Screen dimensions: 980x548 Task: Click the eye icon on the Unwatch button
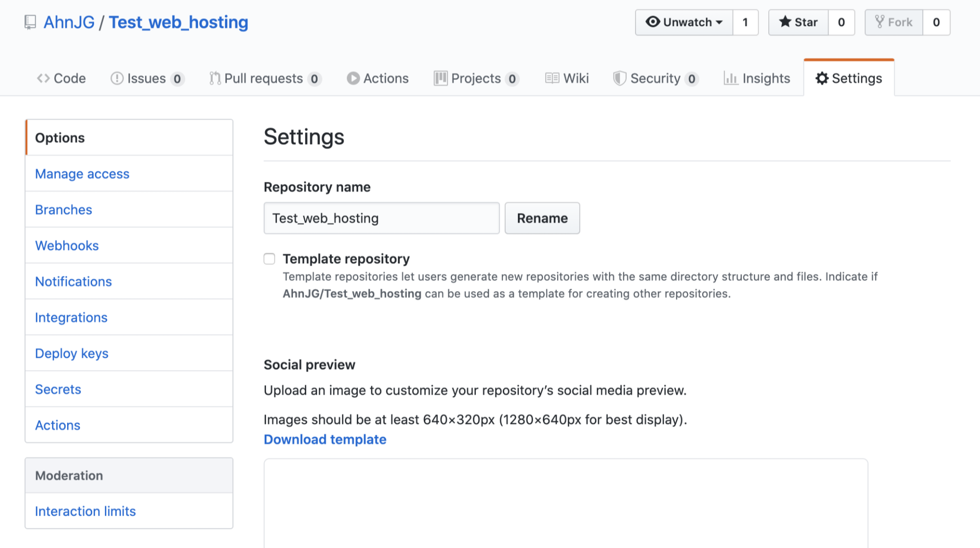[652, 22]
